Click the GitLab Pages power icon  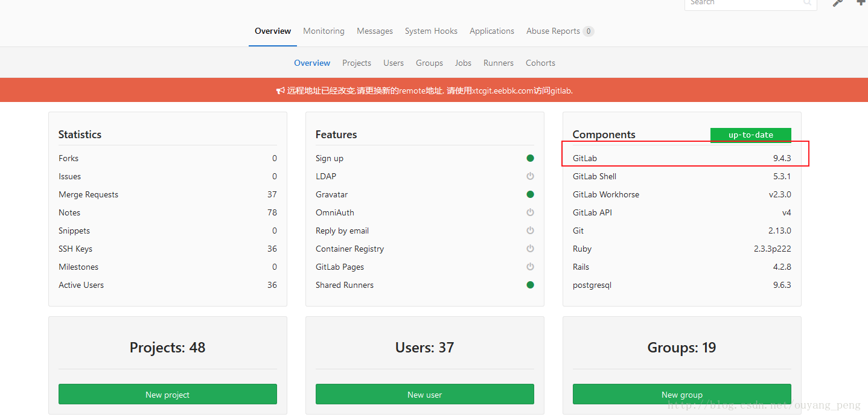530,267
